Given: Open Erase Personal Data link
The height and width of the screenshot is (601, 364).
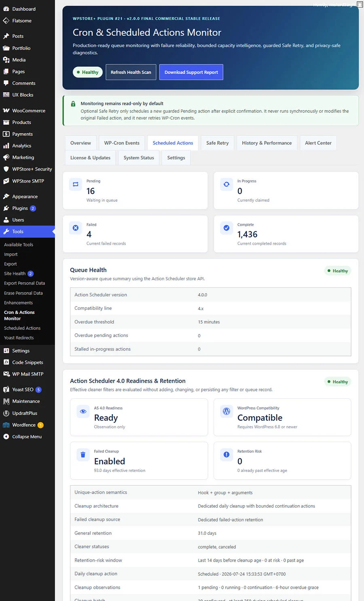Looking at the screenshot, I should point(23,293).
